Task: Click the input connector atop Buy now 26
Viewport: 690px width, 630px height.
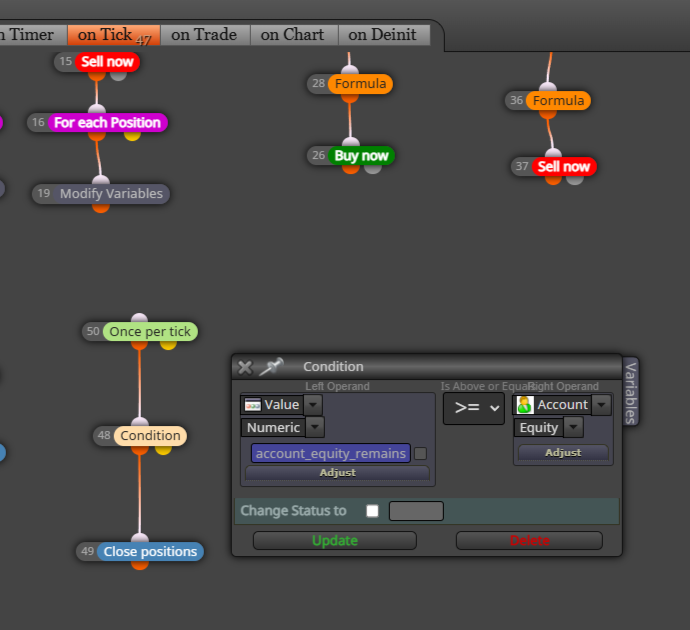Action: click(351, 143)
